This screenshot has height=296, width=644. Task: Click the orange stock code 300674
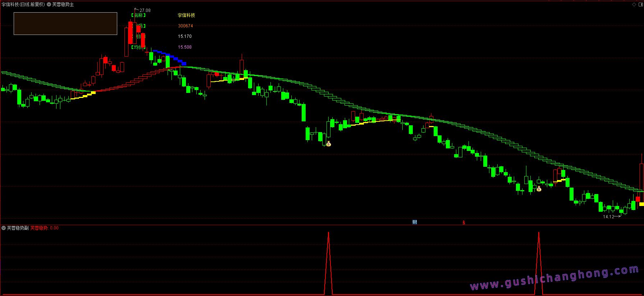186,26
